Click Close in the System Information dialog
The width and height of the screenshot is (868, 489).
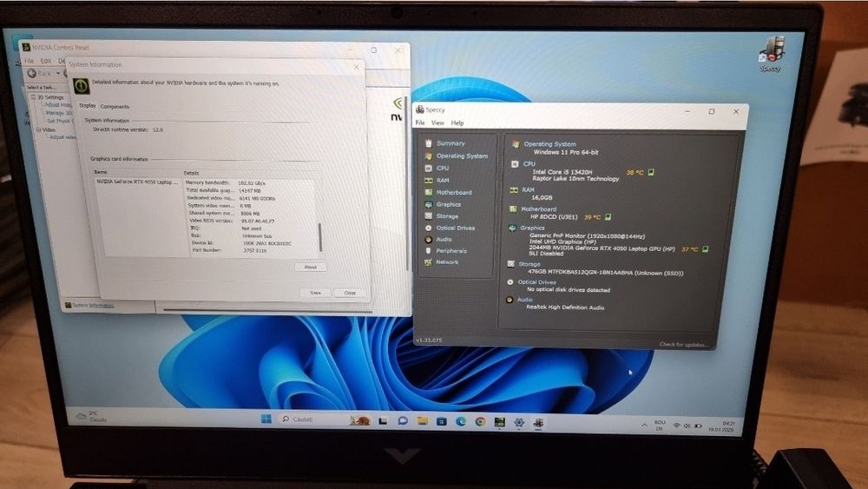point(350,293)
